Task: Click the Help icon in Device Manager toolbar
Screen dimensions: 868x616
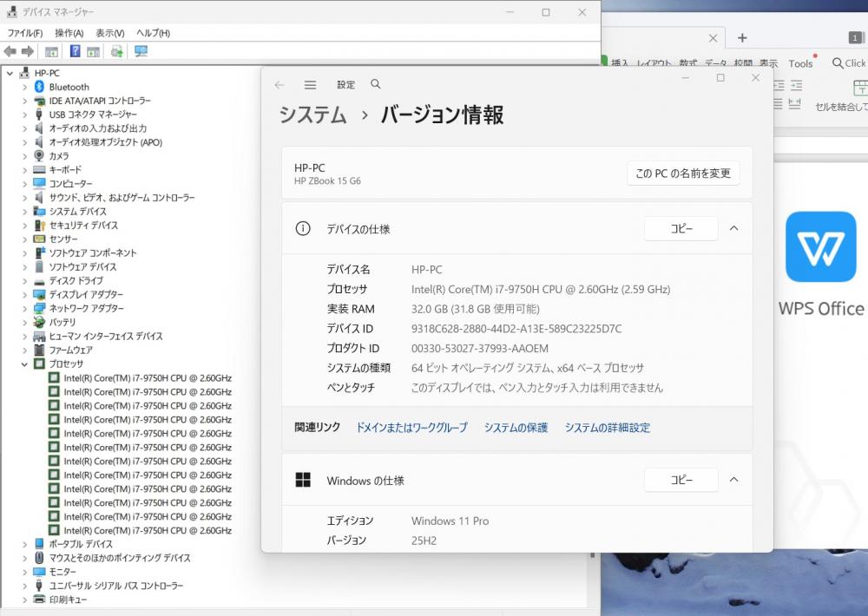Action: click(x=76, y=51)
